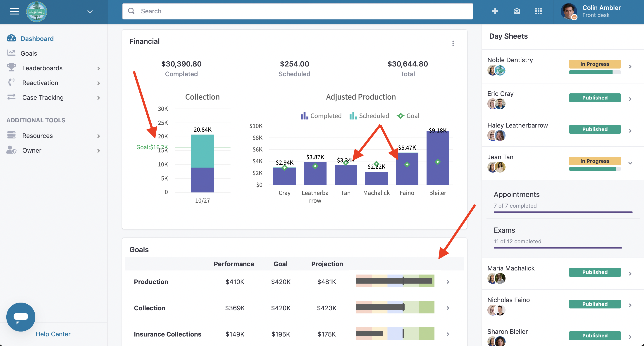Click the $254.00 Scheduled value
Image resolution: width=644 pixels, height=346 pixels.
(x=294, y=64)
